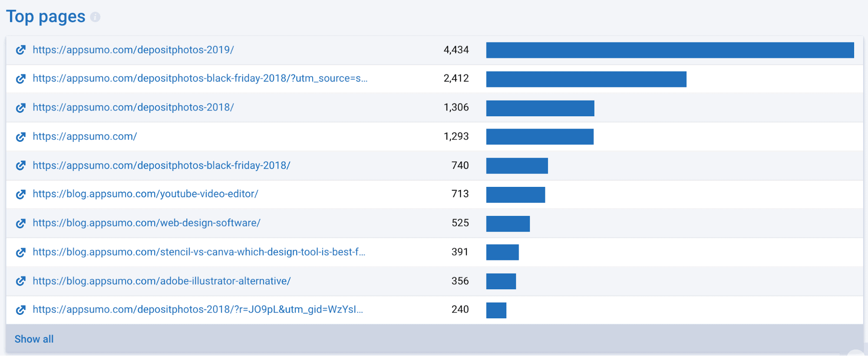Image resolution: width=868 pixels, height=356 pixels.
Task: Open the blog youtube-video-editor link
Action: click(145, 194)
